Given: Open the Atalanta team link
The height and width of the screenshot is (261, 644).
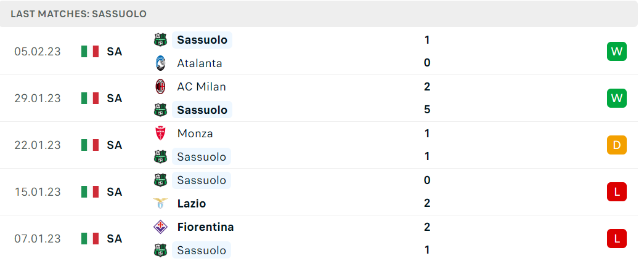Looking at the screenshot, I should [200, 63].
